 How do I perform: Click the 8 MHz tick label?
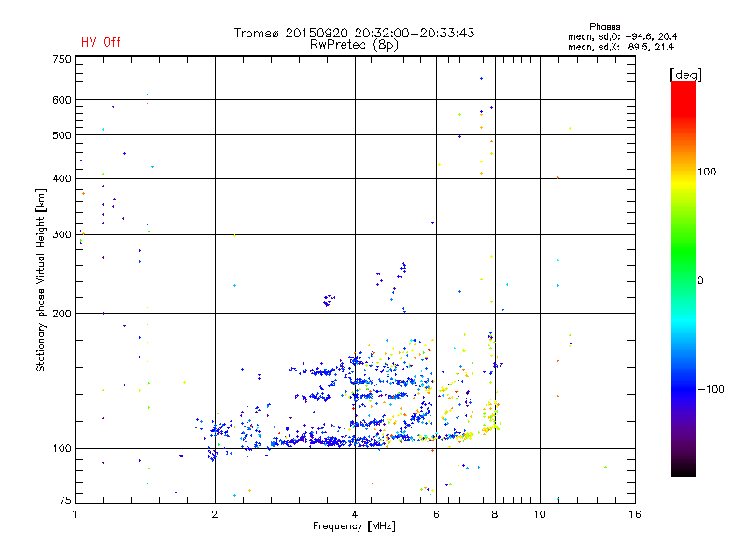click(495, 514)
